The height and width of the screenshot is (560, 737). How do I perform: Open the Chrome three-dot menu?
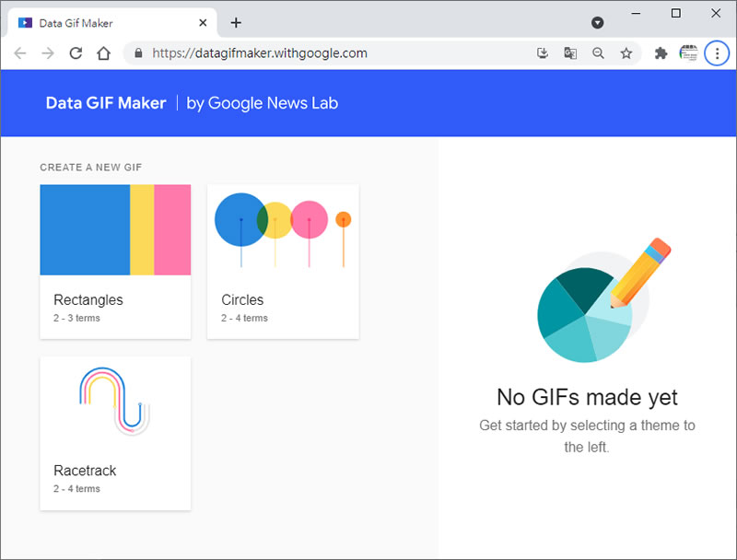(x=717, y=53)
